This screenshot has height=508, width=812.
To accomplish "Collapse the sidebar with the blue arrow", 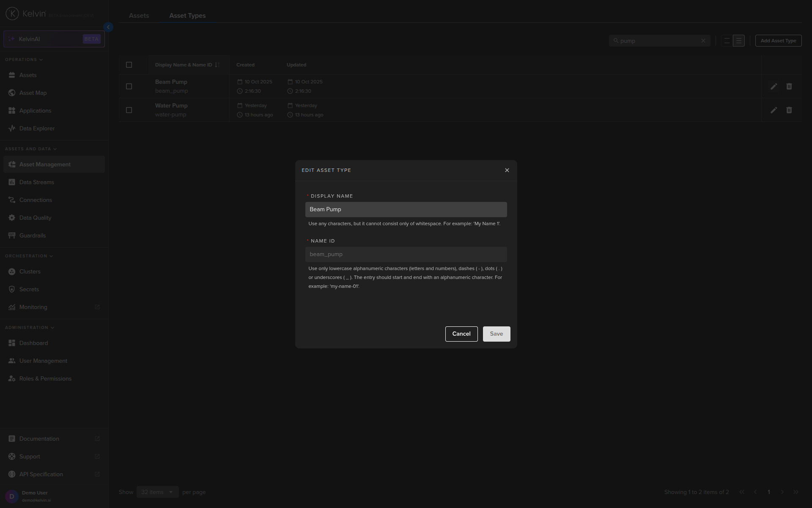I will click(x=108, y=27).
